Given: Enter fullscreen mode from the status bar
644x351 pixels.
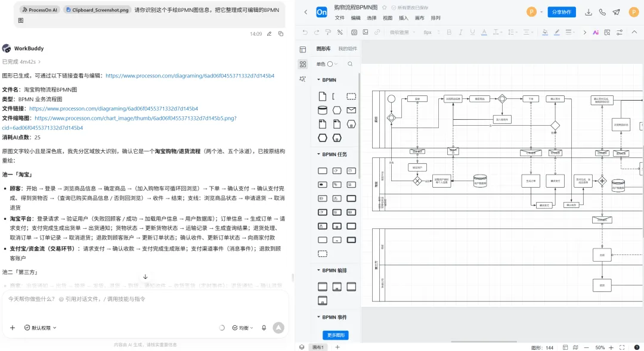Looking at the screenshot, I should point(622,347).
